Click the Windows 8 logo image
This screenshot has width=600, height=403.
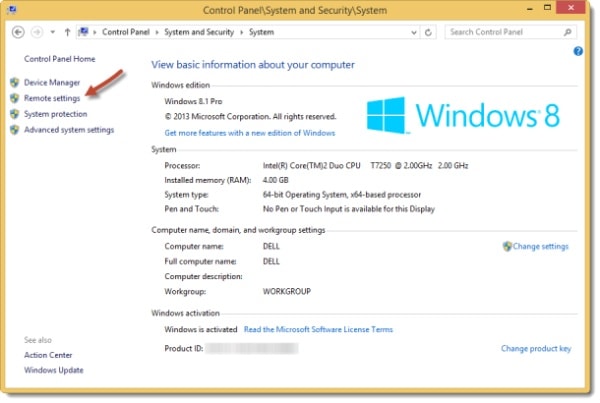463,115
